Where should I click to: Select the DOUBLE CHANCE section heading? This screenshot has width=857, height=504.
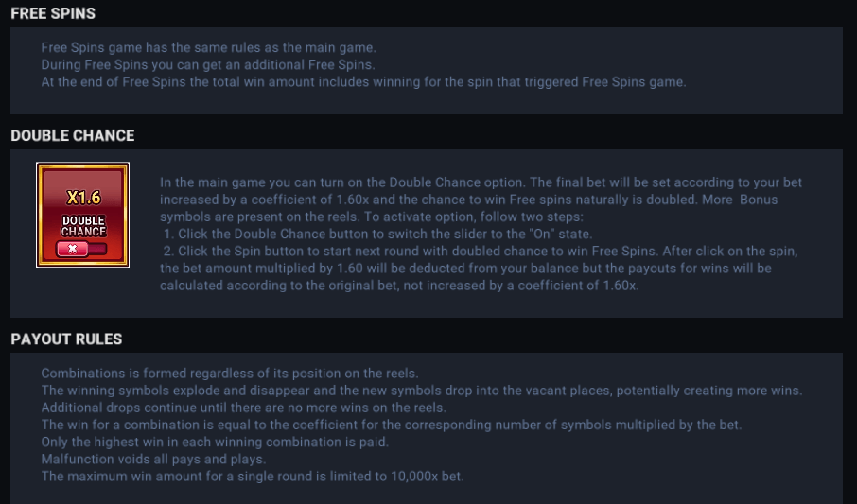click(73, 135)
